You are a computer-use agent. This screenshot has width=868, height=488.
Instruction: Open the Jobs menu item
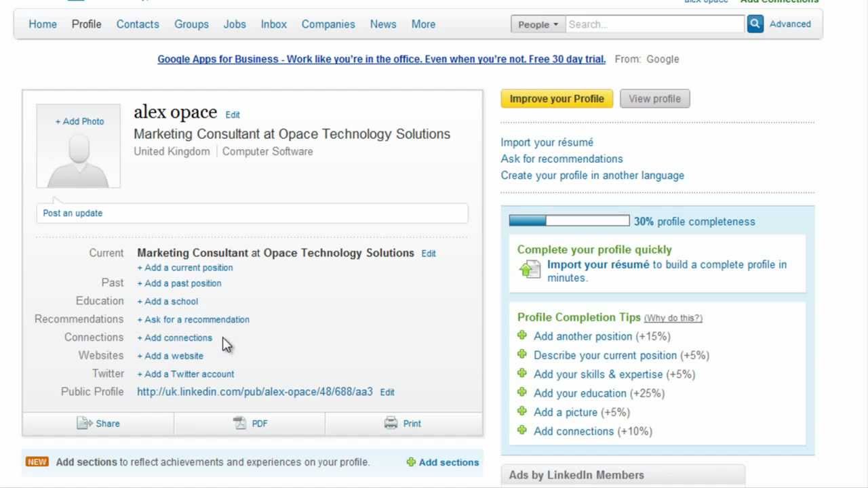(235, 24)
